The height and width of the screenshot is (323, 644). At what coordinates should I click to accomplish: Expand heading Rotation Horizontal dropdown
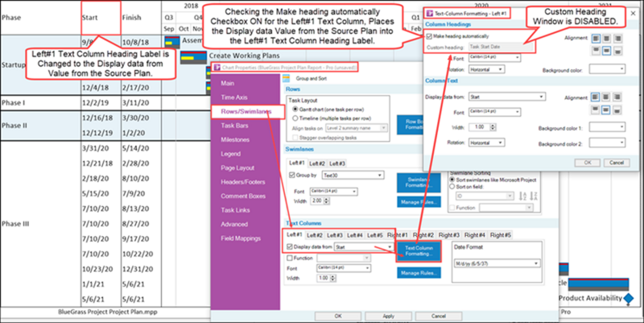point(486,69)
